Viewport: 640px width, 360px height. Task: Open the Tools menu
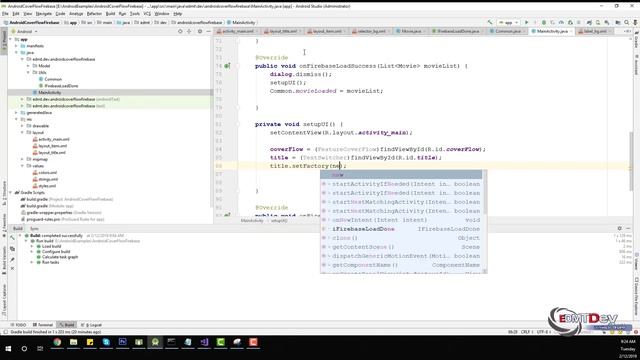[x=135, y=14]
